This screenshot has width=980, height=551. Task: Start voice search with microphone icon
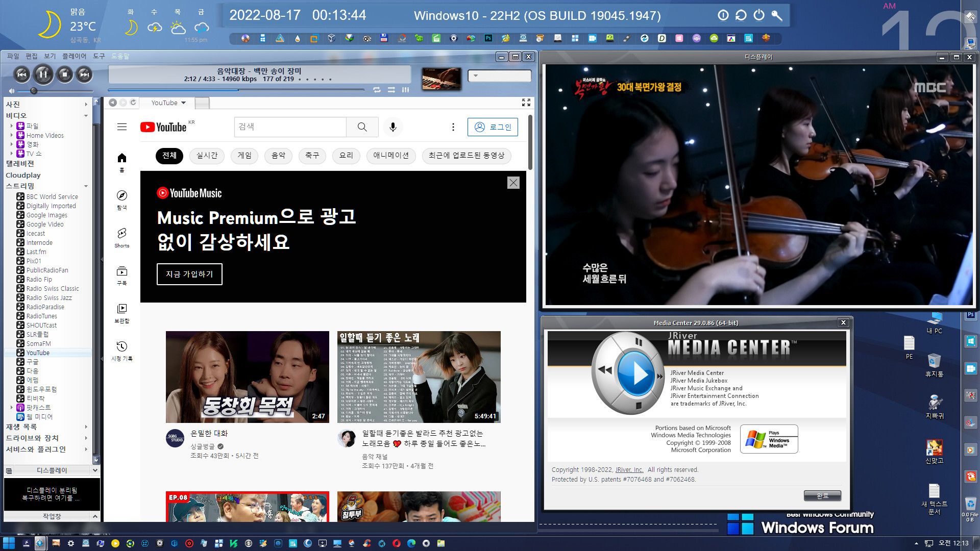click(393, 127)
